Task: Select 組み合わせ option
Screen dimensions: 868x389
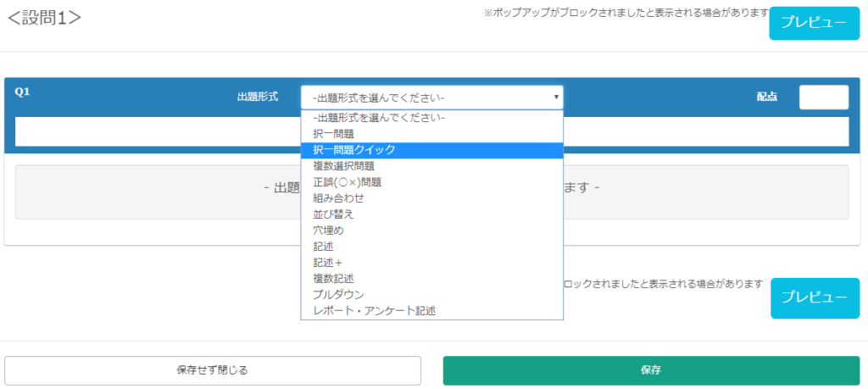Action: [x=431, y=198]
